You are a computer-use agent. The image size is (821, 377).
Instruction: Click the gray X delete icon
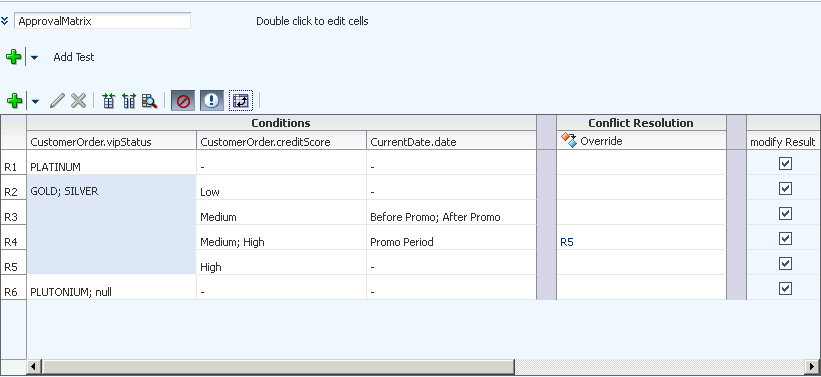[x=79, y=101]
